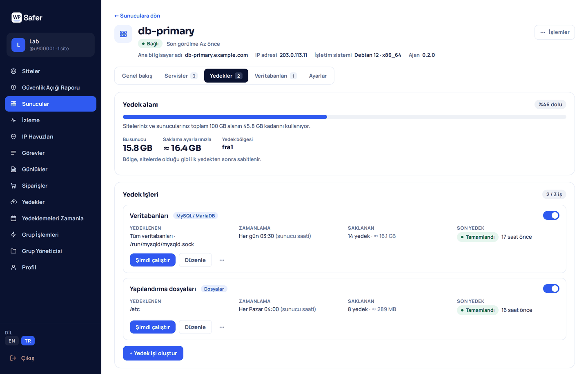Open the İşlemler actions menu
This screenshot has width=588, height=374.
[x=555, y=32]
